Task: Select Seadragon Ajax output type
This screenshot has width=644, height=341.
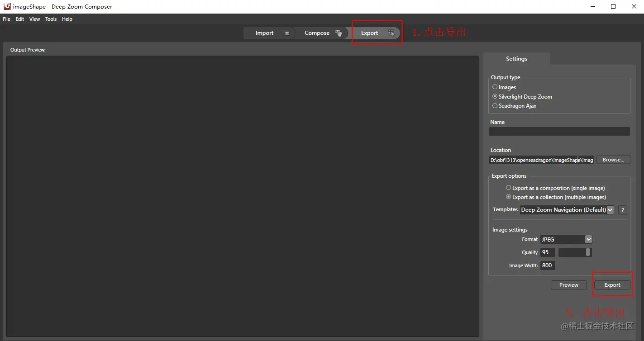Action: [x=515, y=106]
